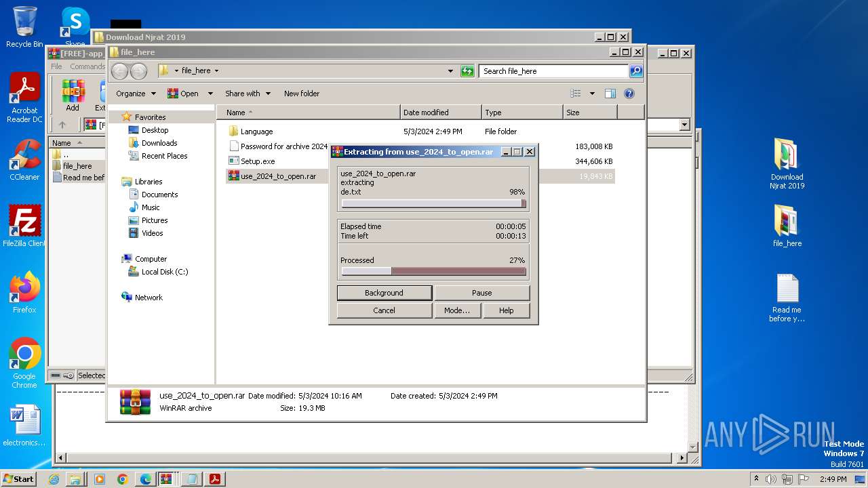Image resolution: width=868 pixels, height=488 pixels.
Task: Click New folder button
Action: [x=302, y=94]
